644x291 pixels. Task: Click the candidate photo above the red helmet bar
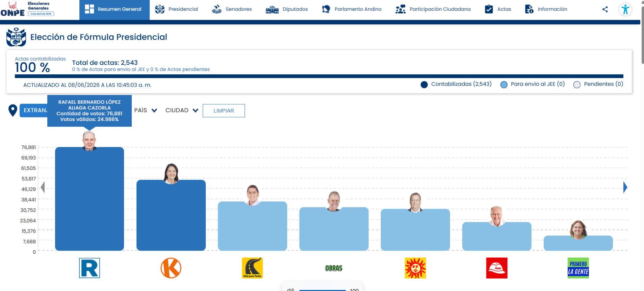[497, 216]
